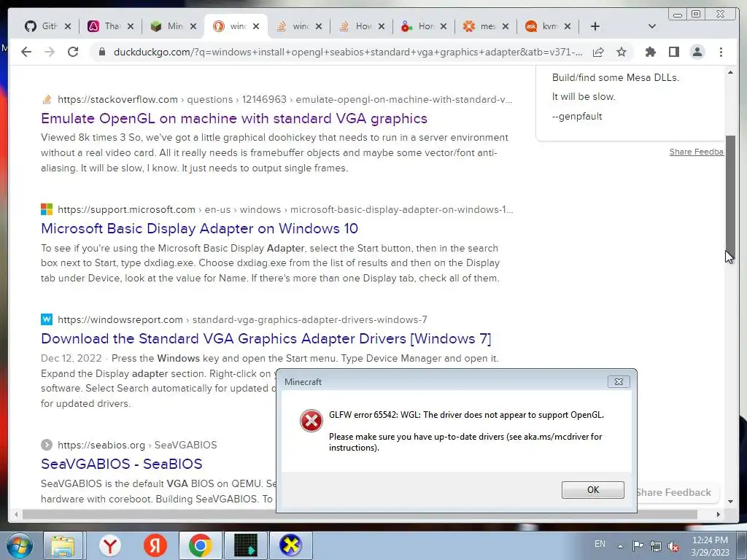Open 'Emulate OpenGL on machine with standard VGA graphics'
Screen dimensions: 747x560
pyautogui.click(x=234, y=118)
